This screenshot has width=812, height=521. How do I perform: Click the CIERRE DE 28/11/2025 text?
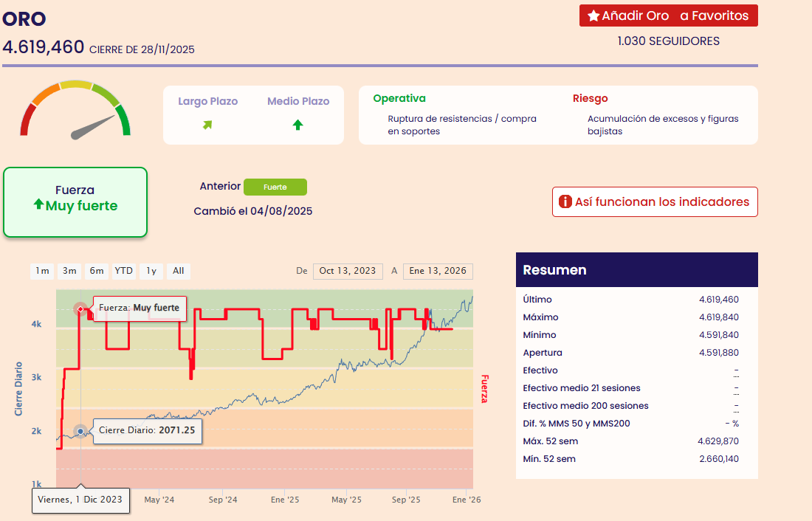point(142,49)
